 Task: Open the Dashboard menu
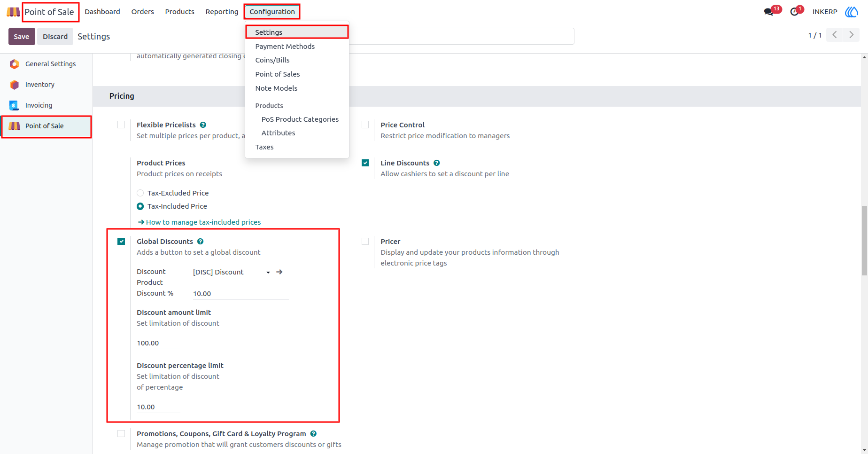(x=102, y=12)
